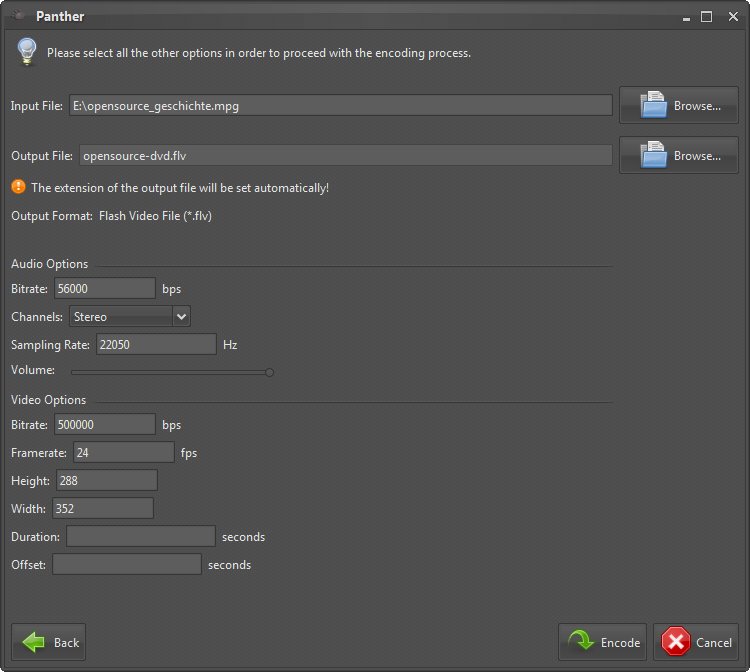Viewport: 750px width, 672px height.
Task: Focus the audio Bitrate field showing 56000
Action: tap(105, 289)
